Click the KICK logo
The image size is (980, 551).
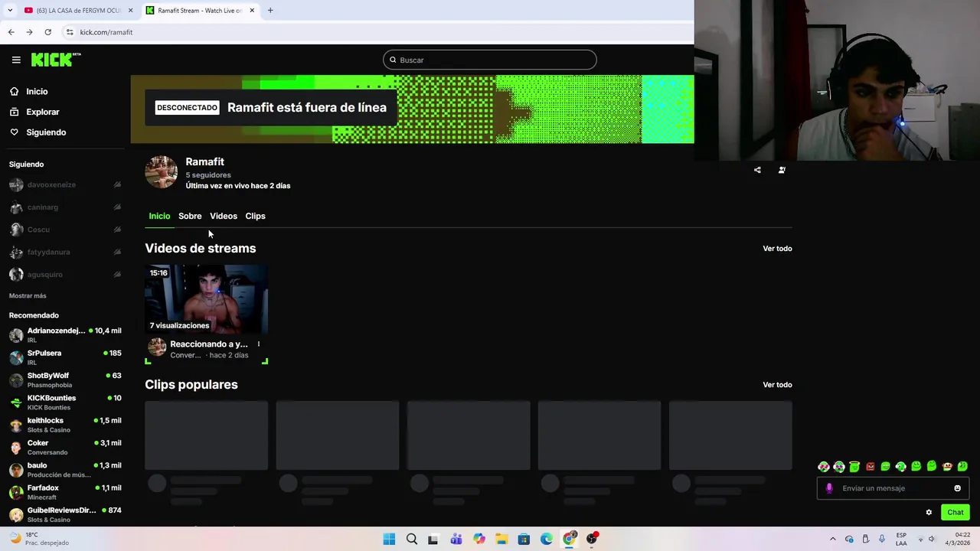point(55,60)
